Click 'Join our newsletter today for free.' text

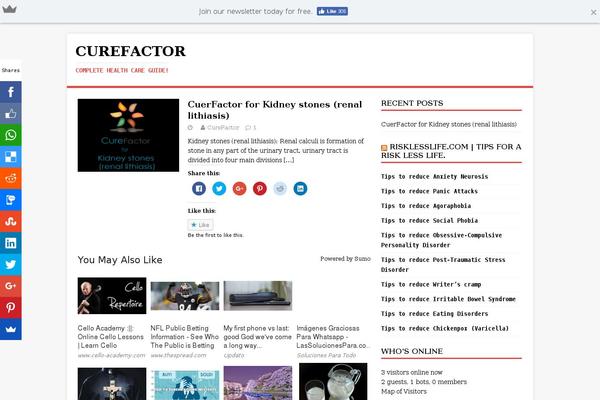click(256, 11)
